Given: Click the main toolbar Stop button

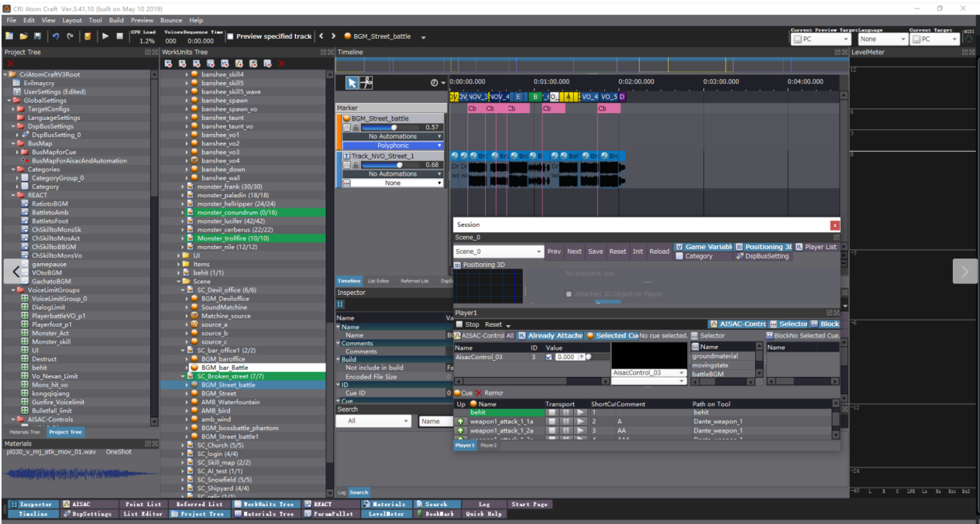Looking at the screenshot, I should click(119, 36).
